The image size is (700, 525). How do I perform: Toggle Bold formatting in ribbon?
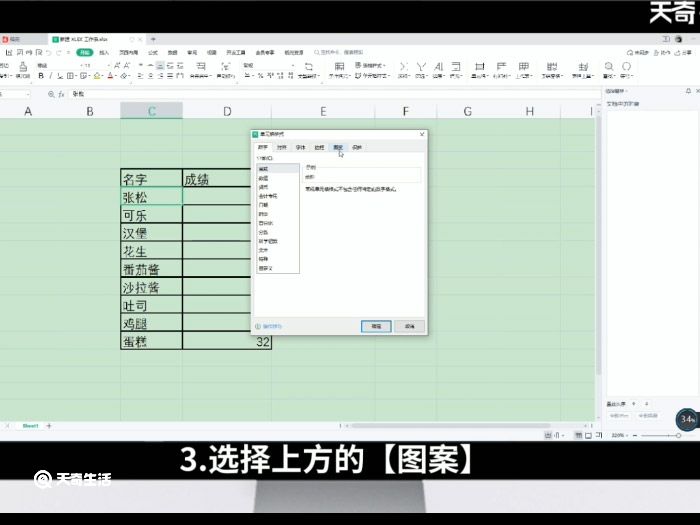pos(41,76)
